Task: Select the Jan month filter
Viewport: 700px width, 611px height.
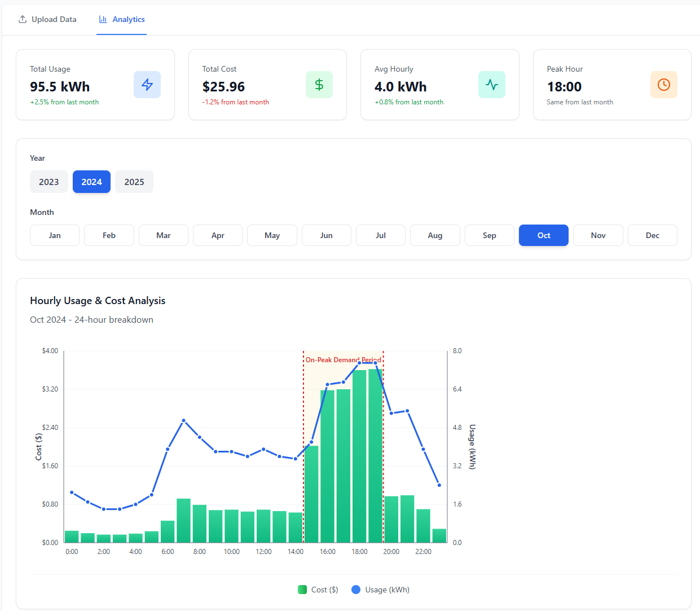Action: pos(54,235)
